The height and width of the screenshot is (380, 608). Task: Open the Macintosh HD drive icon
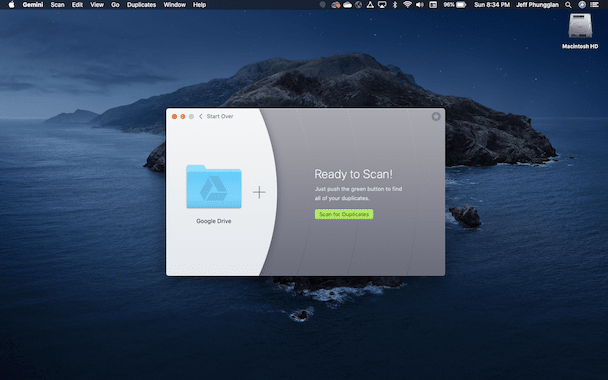point(580,26)
